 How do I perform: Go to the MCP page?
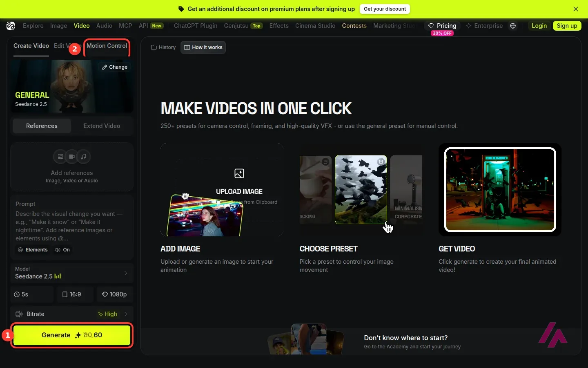pos(125,26)
